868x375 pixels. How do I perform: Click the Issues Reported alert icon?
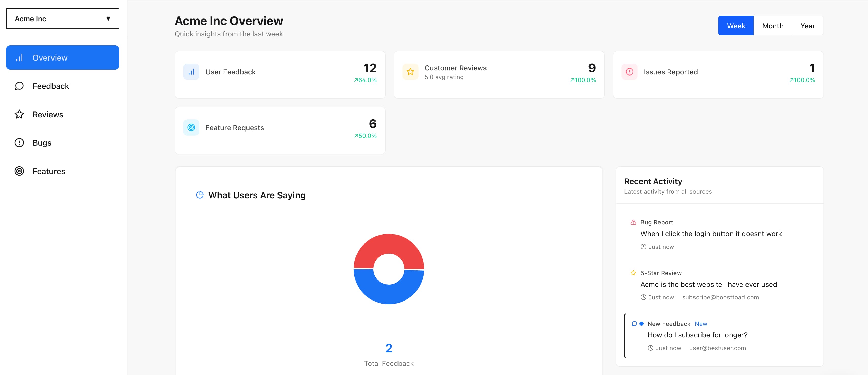[629, 71]
